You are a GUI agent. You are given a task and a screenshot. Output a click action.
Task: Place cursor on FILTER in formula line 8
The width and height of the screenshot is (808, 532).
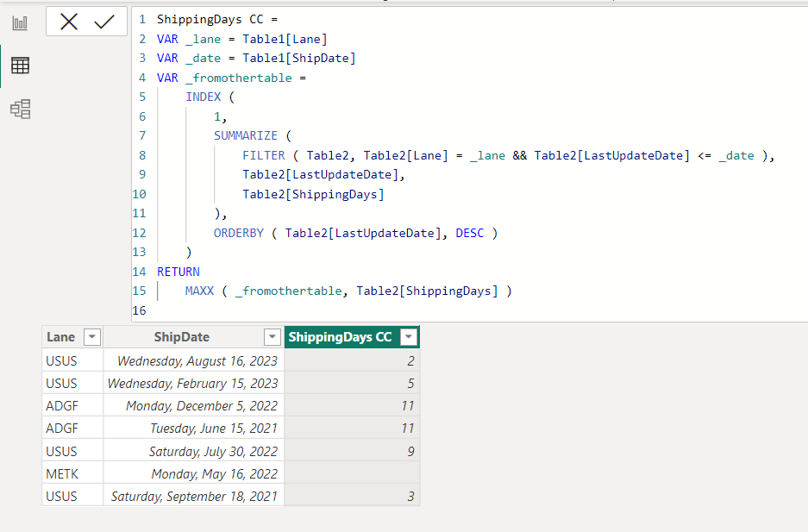(263, 155)
